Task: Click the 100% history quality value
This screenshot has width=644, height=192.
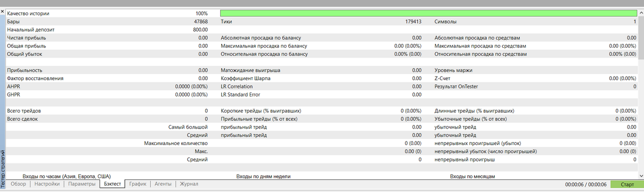Action: 202,13
